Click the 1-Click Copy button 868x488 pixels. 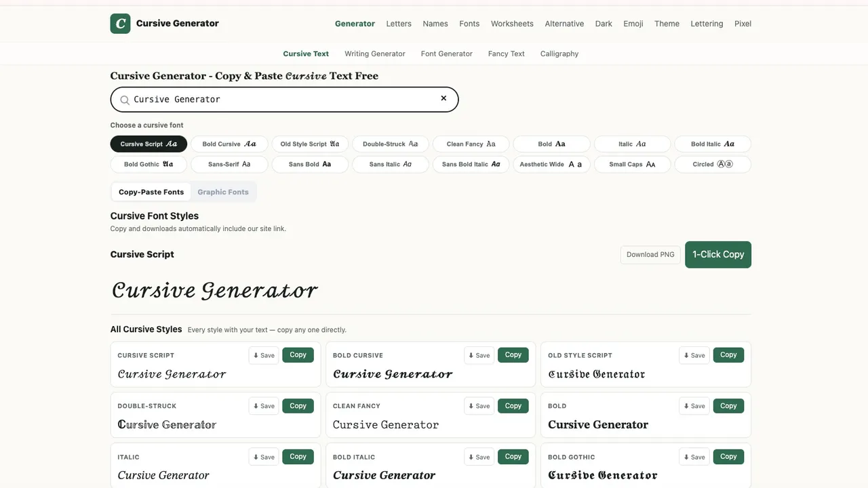(x=718, y=255)
